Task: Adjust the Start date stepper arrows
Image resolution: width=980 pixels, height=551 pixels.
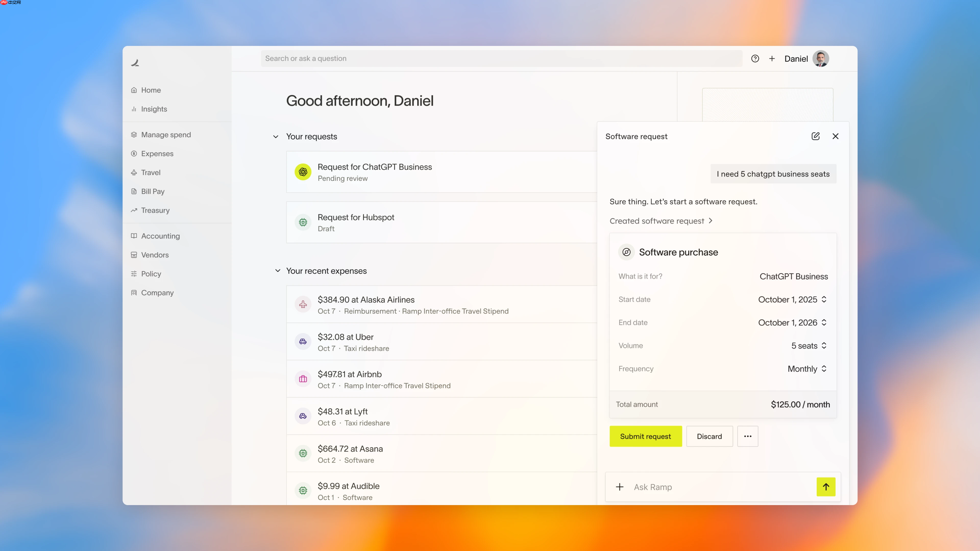Action: tap(824, 299)
